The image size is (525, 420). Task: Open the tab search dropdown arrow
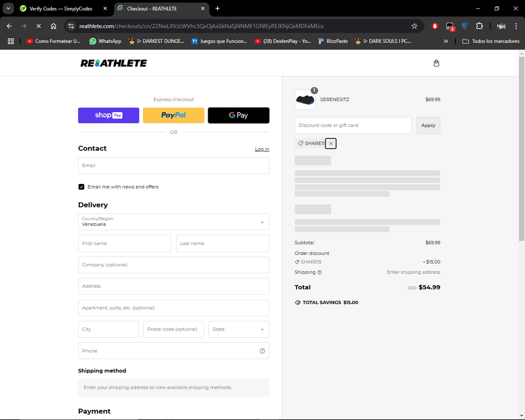click(x=8, y=8)
